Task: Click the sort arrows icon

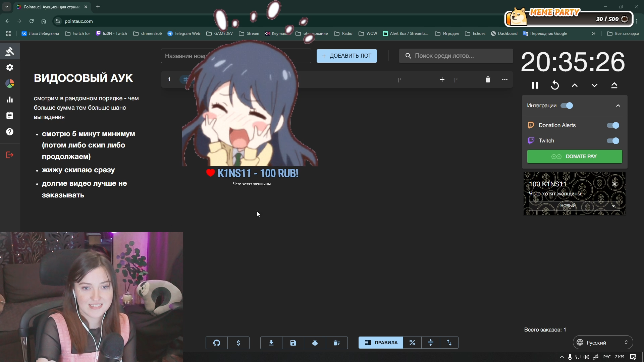Action: tap(449, 343)
